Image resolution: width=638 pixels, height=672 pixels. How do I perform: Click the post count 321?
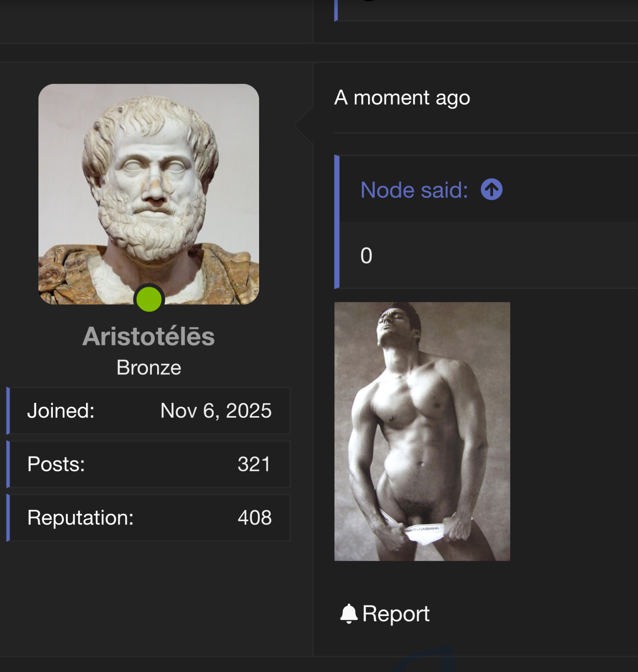point(254,464)
